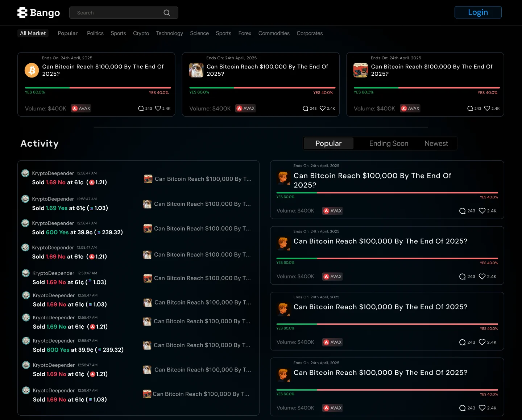Viewport: 522px width, 420px height.
Task: Tap the heart on the Batman meme card
Action: 487,108
